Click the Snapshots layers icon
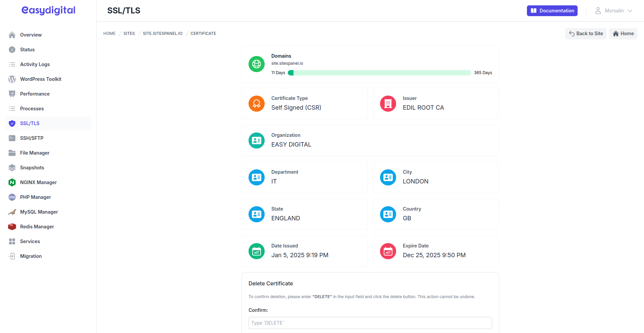Image resolution: width=644 pixels, height=333 pixels. coord(12,168)
